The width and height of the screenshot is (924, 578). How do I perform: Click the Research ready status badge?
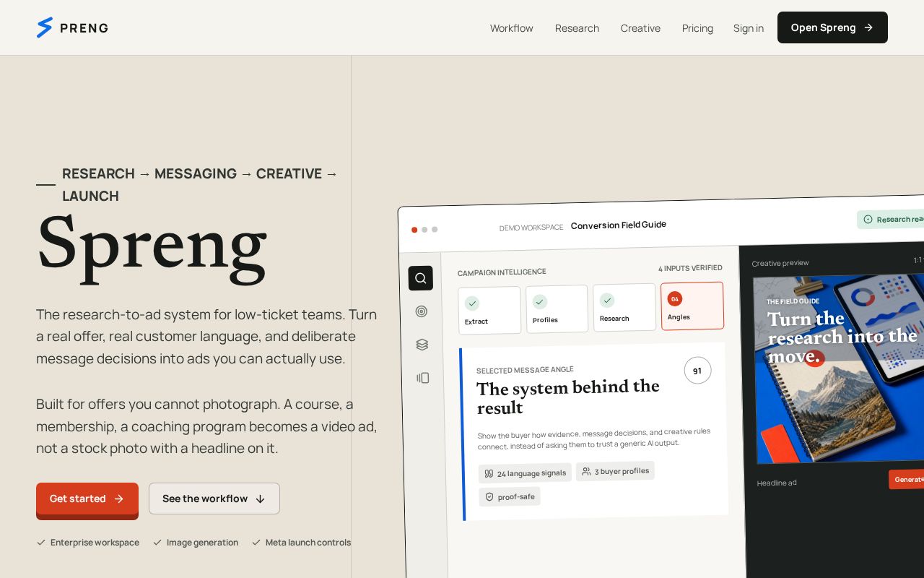click(x=891, y=219)
